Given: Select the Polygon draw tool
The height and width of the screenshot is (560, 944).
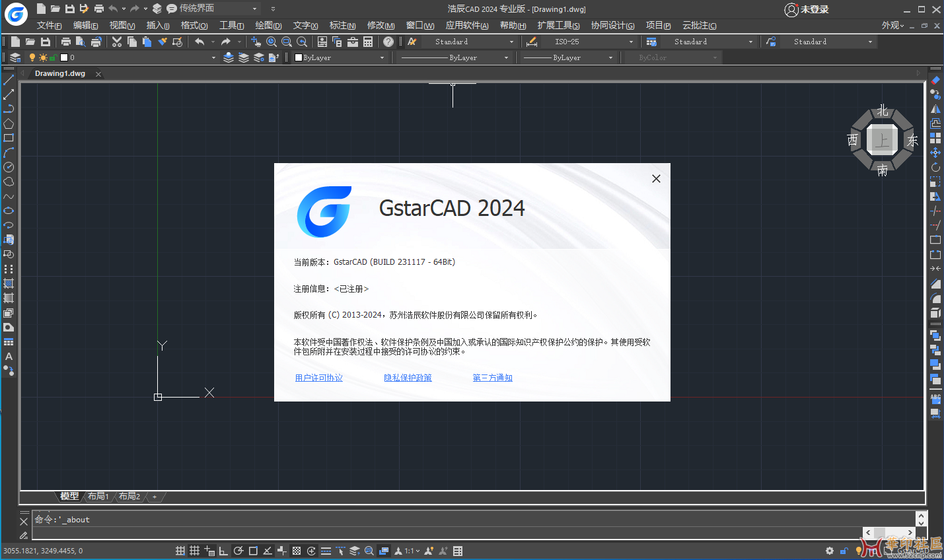Looking at the screenshot, I should (x=9, y=123).
